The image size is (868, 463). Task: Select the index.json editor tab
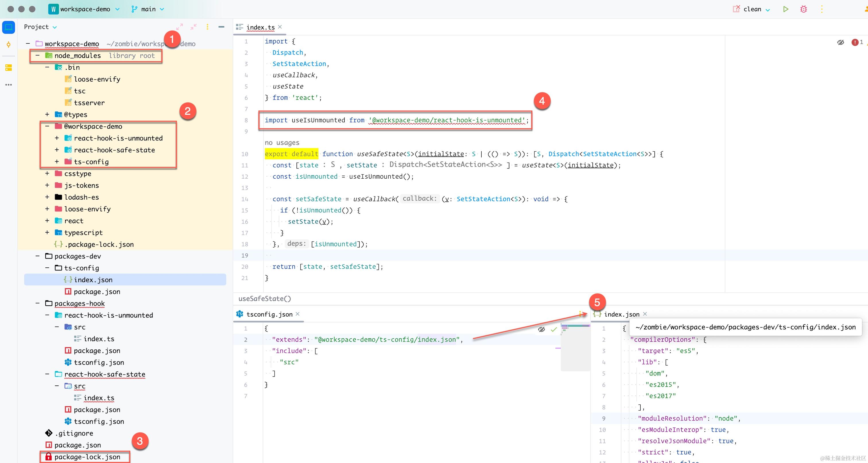pyautogui.click(x=621, y=314)
